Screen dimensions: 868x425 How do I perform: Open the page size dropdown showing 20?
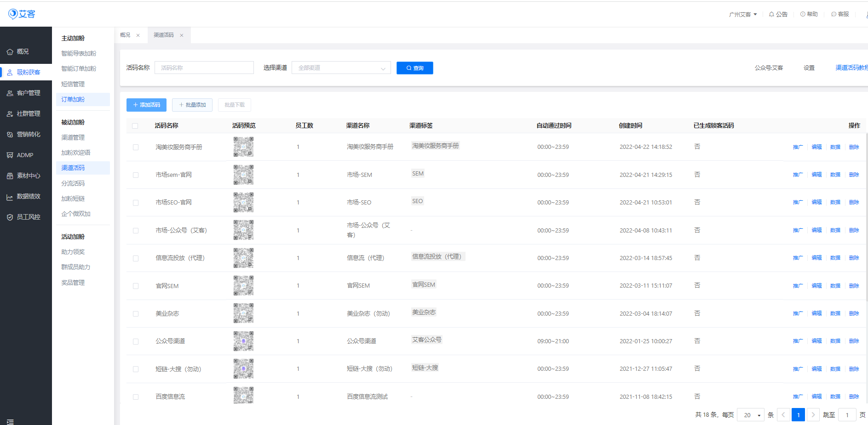pyautogui.click(x=750, y=415)
